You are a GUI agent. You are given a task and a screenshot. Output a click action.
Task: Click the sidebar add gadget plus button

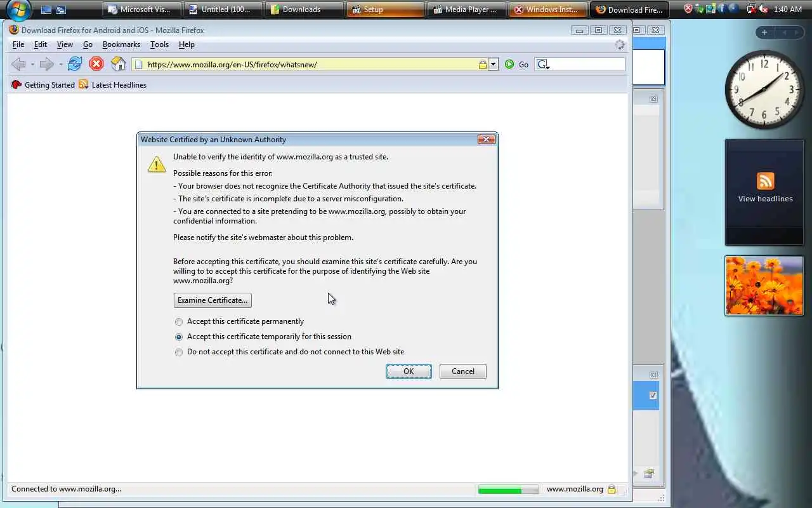[764, 32]
